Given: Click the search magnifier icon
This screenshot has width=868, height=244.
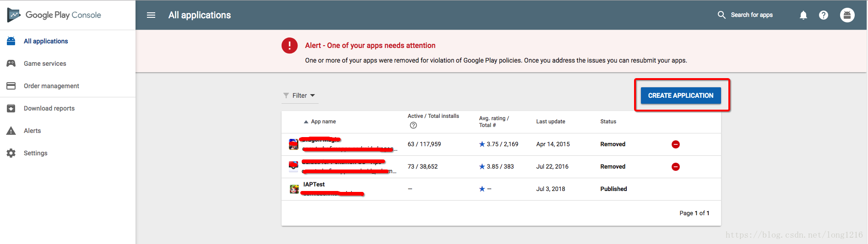Looking at the screenshot, I should click(x=722, y=15).
